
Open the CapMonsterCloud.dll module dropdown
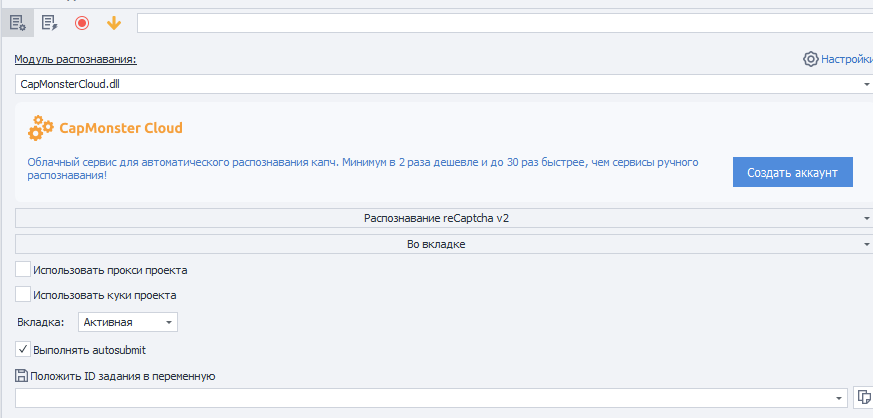pos(444,84)
